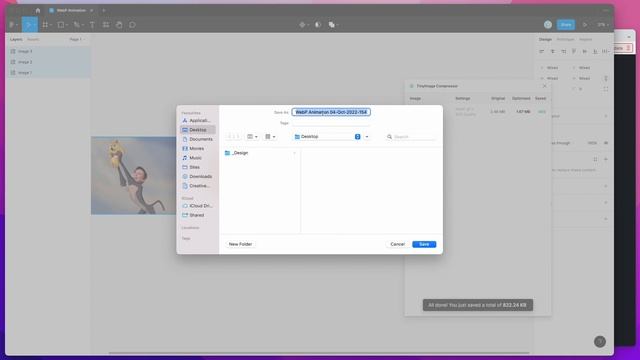
Task: Open the Page 1 dropdown
Action: 77,40
